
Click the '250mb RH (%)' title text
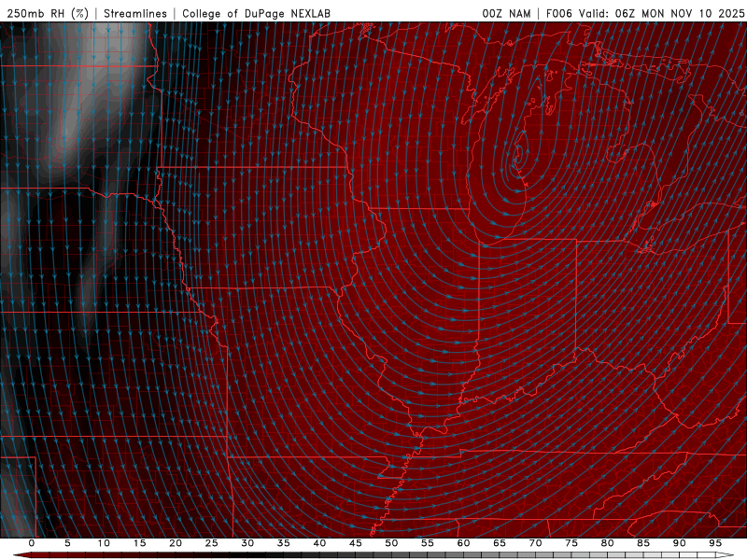49,13
